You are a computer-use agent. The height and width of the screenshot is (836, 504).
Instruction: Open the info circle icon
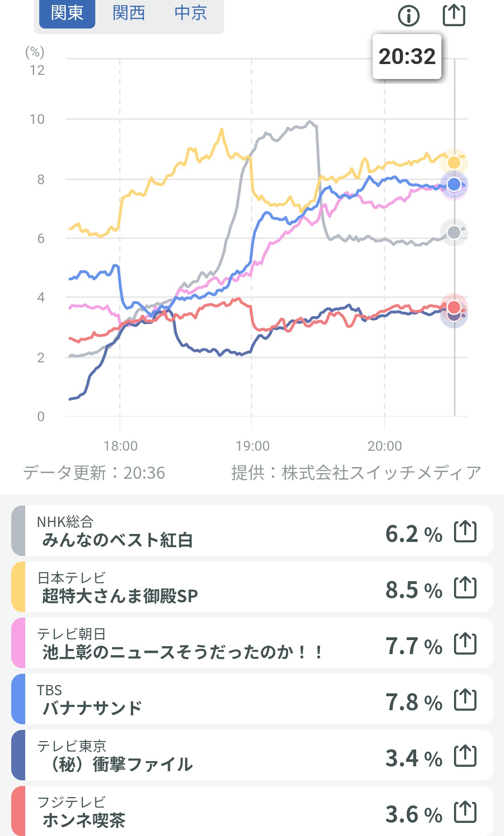[x=409, y=16]
